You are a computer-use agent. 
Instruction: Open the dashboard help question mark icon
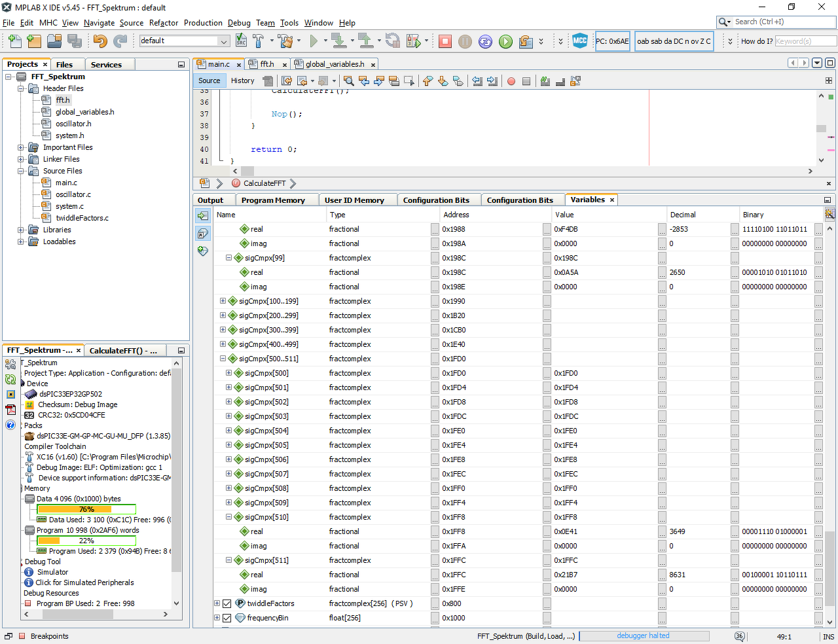pyautogui.click(x=10, y=425)
